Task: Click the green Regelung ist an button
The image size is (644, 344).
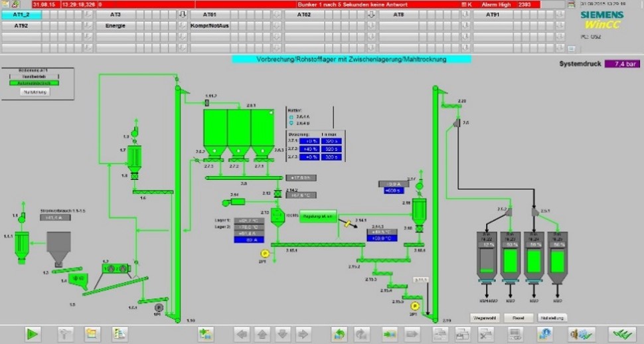Action: tap(318, 216)
